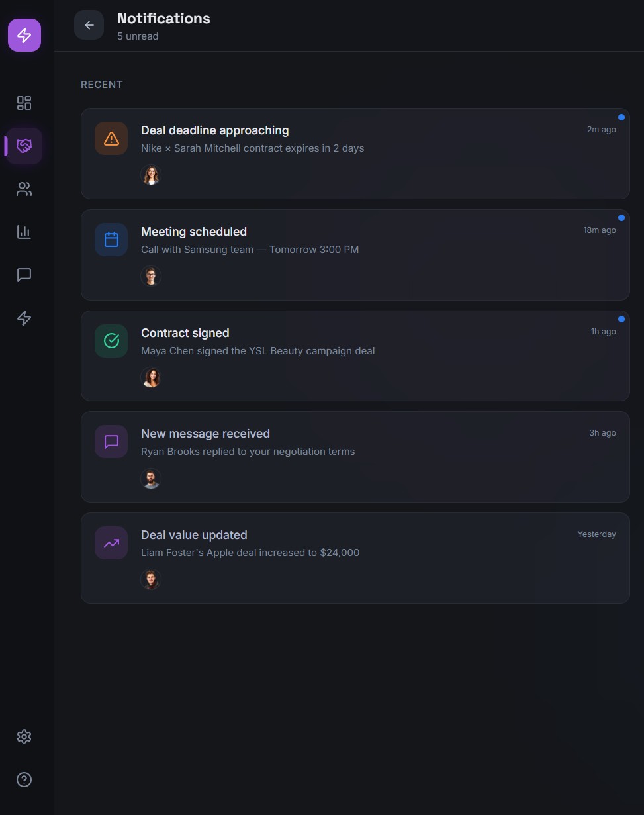Screen dimensions: 644x815
Task: Open Messages with the chat bubble icon
Action: tap(24, 275)
